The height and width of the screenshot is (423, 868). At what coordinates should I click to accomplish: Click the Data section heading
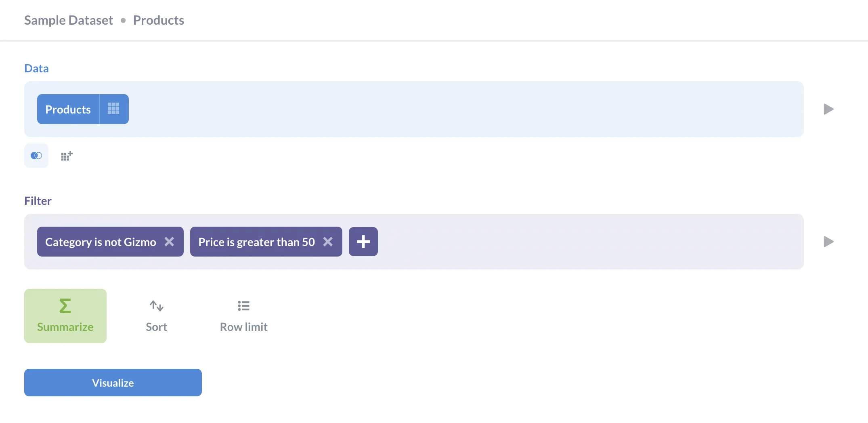36,68
